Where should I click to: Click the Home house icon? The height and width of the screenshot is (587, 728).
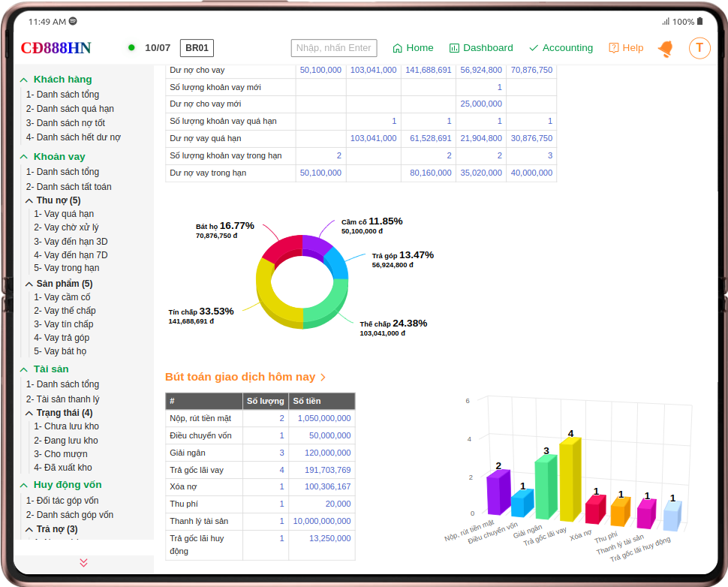click(x=398, y=48)
